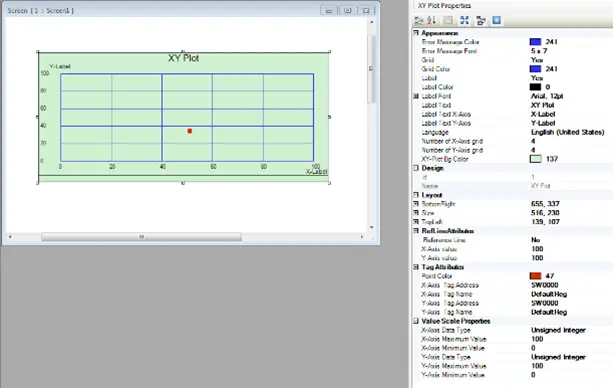Select the Y-Axis Tag Name DefaultReg
613x388 pixels.
tap(549, 312)
